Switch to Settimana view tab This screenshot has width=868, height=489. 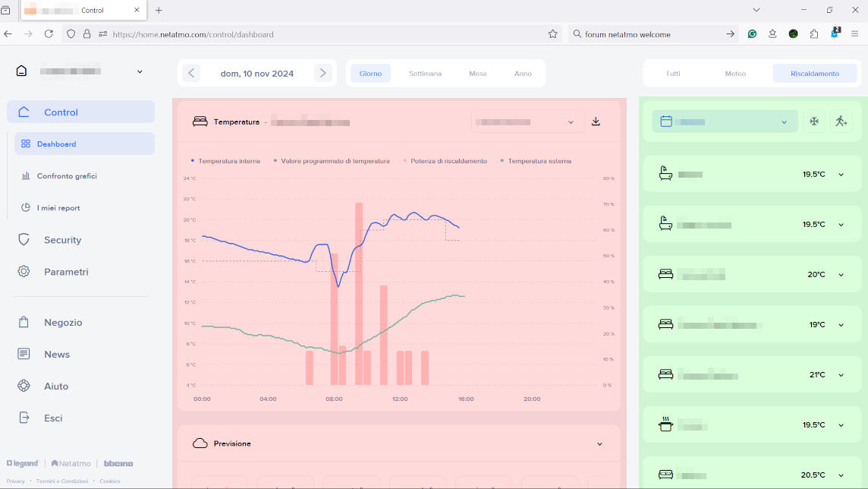(x=425, y=74)
